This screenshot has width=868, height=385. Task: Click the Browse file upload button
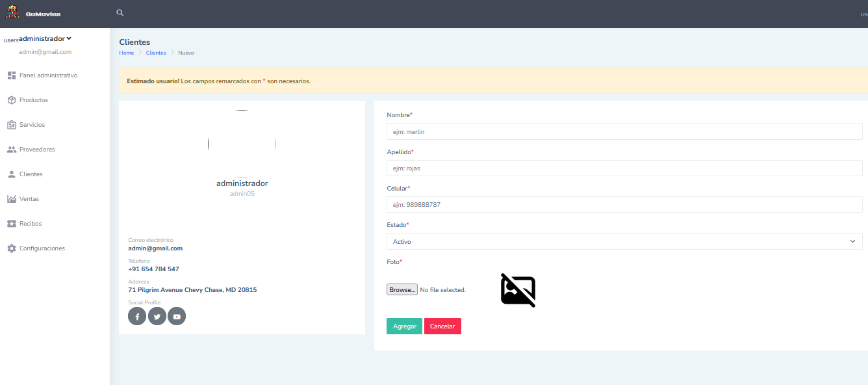(402, 289)
